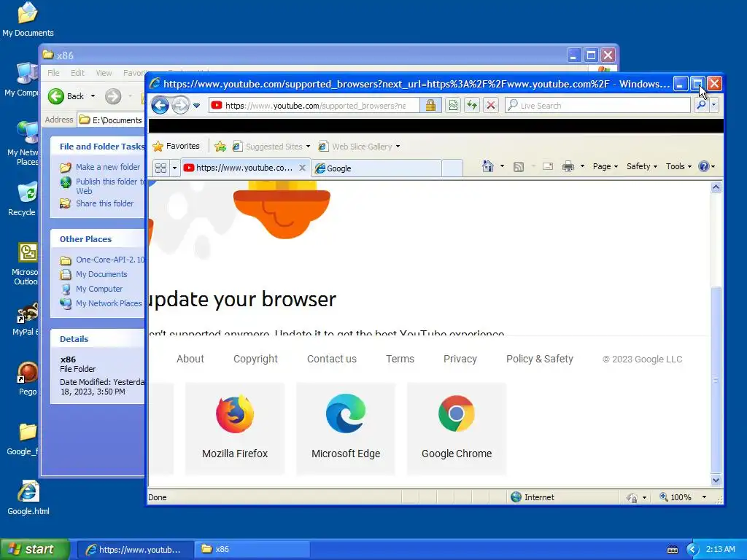
Task: Click the YouTube URL address field
Action: 314,105
